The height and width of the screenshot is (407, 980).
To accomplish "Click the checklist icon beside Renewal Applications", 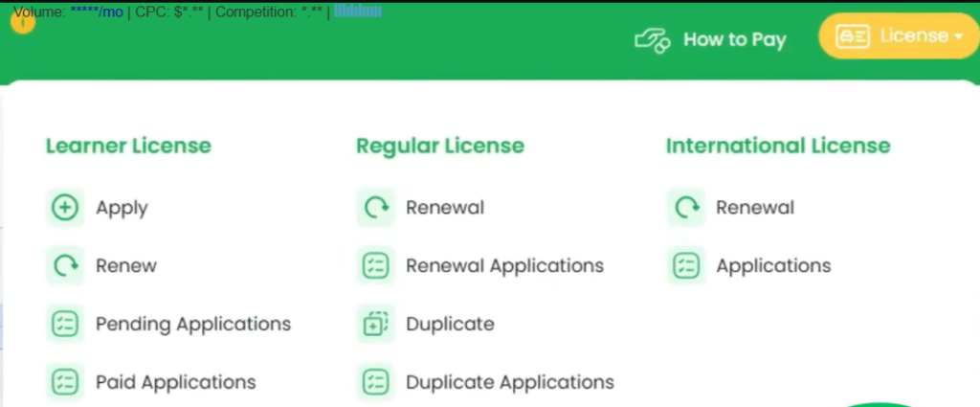I will pos(375,265).
